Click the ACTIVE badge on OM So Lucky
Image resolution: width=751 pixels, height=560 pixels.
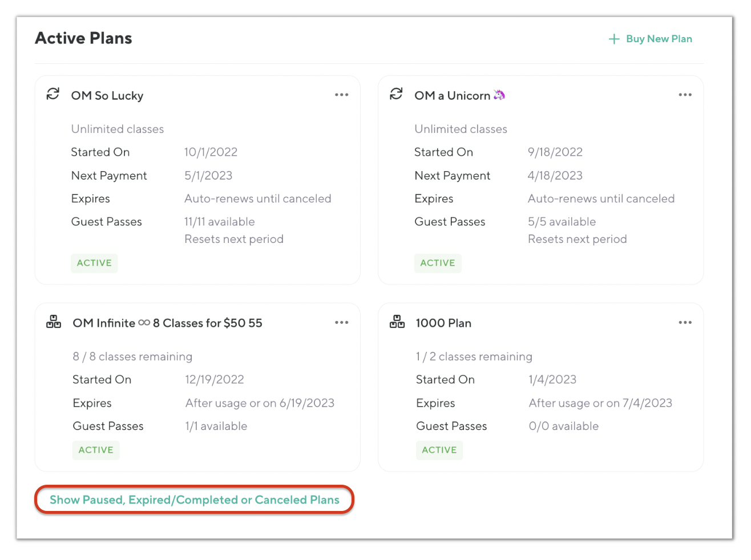[x=94, y=263]
